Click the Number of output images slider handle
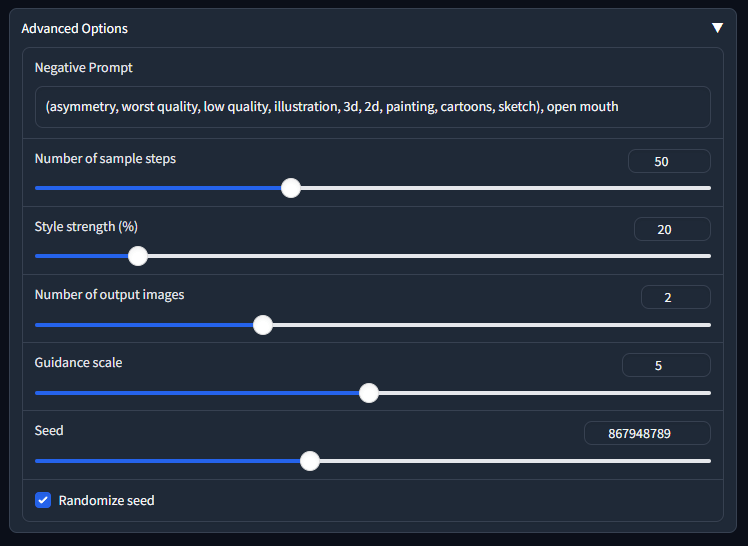The image size is (748, 546). [263, 325]
